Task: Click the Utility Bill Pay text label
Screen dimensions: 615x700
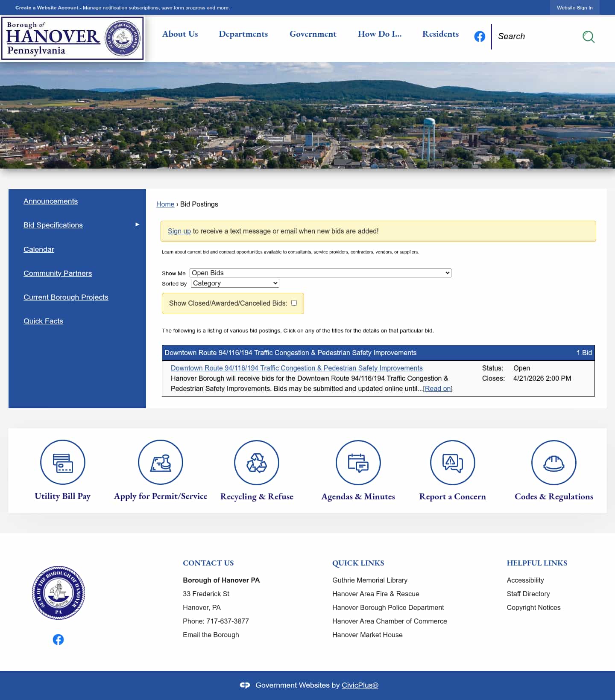Action: [63, 496]
